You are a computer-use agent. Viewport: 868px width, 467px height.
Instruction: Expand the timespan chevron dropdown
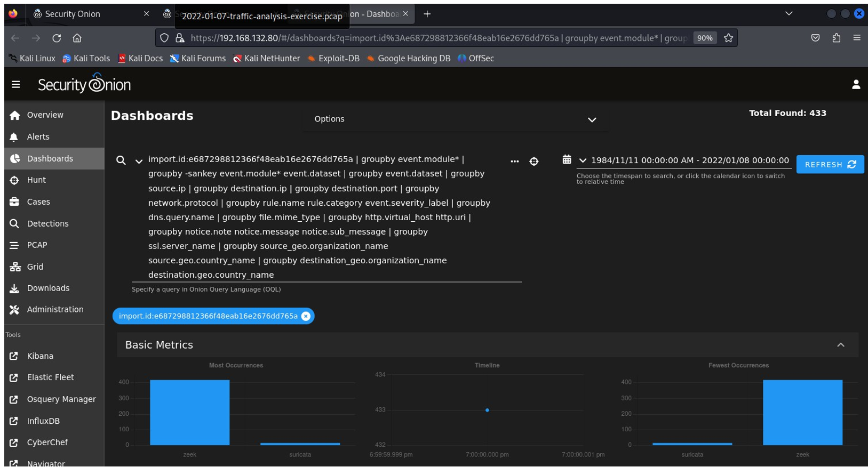(x=583, y=160)
